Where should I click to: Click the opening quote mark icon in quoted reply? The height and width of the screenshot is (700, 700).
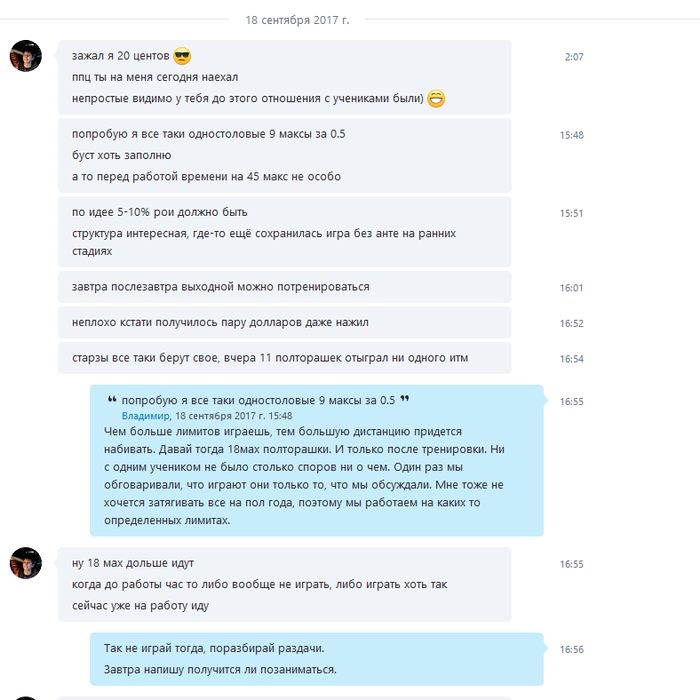(112, 399)
